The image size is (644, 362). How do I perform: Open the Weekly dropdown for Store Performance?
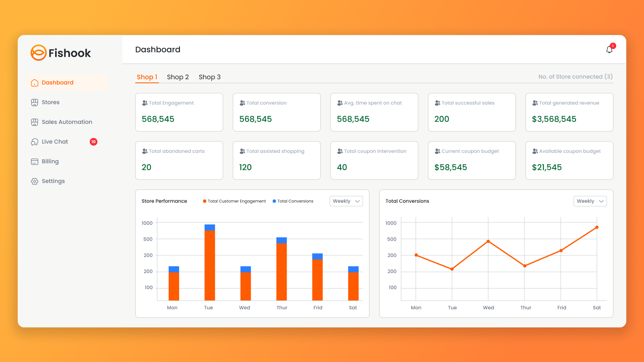[x=346, y=201]
